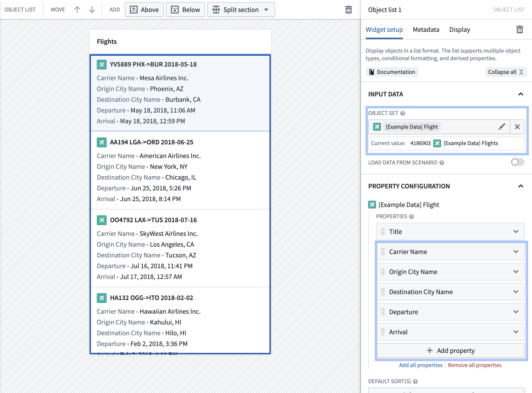
Task: Click Add property button
Action: coord(451,351)
